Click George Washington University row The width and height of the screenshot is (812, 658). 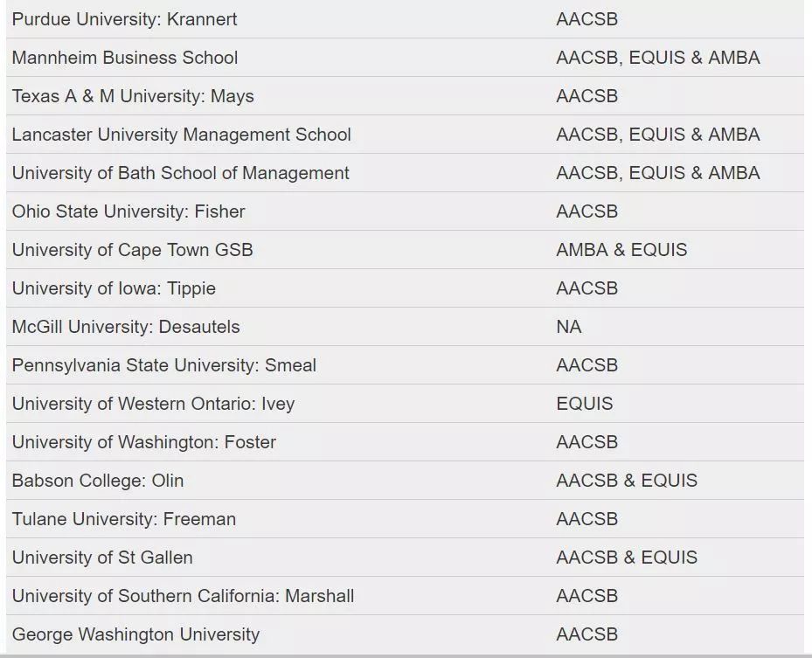(135, 634)
